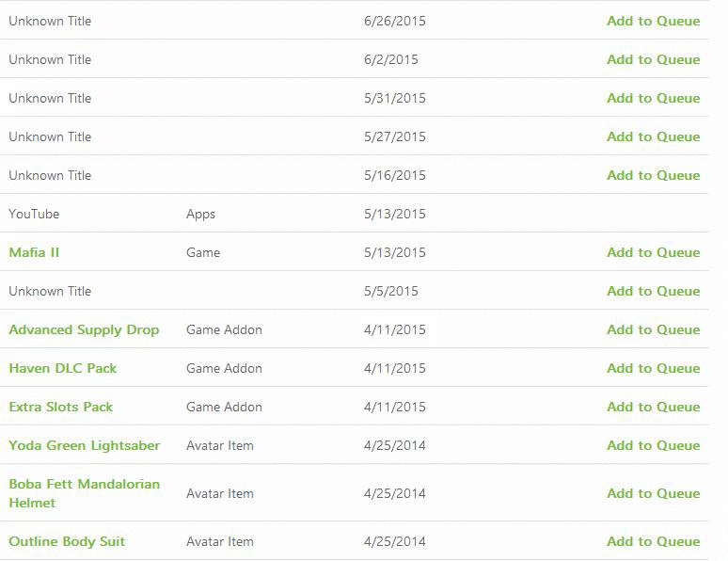The width and height of the screenshot is (728, 561).
Task: Add the 5/5/2015 Unknown Title to queue
Action: 653,291
